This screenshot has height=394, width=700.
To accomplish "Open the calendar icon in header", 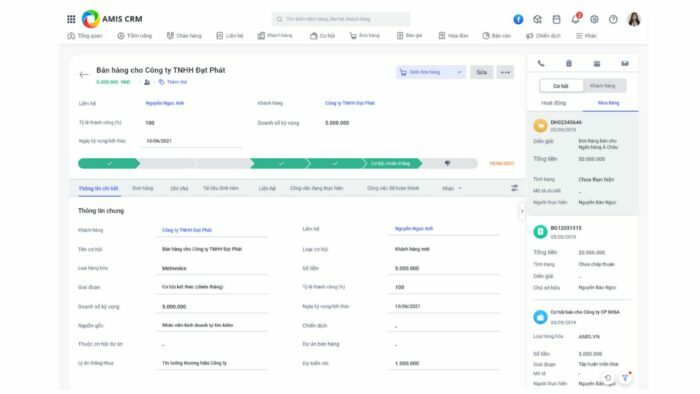I will pos(556,19).
